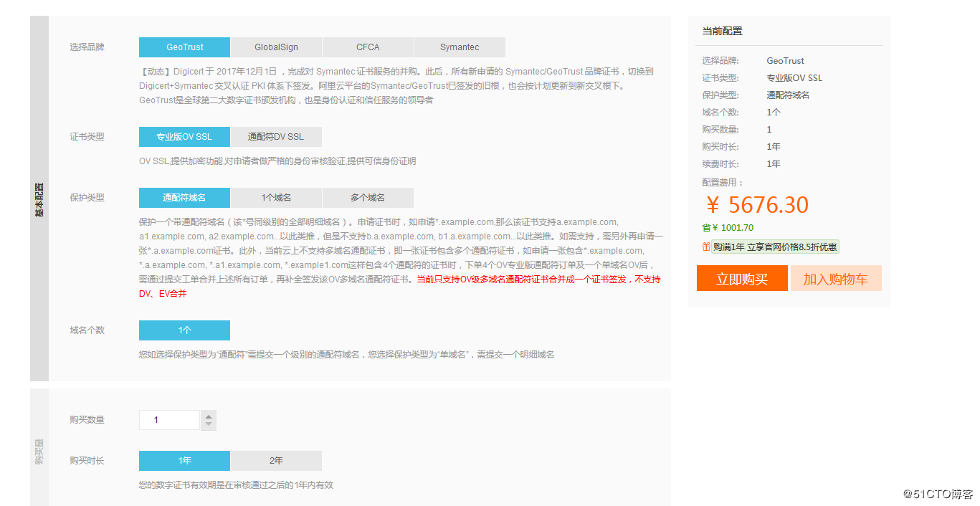The width and height of the screenshot is (980, 506).
Task: Select the GlobalSign brand option
Action: [x=276, y=47]
